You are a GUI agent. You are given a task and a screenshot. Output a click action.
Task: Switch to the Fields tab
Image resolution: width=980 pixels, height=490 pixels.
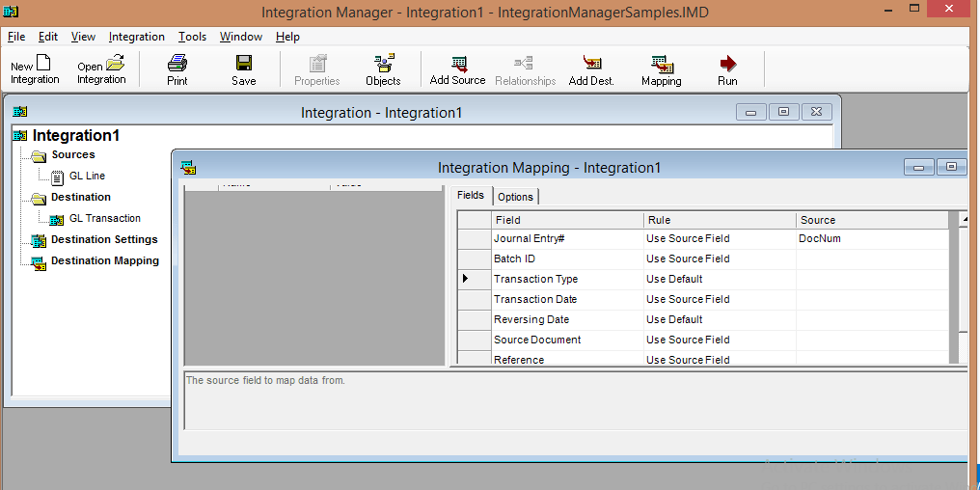471,195
